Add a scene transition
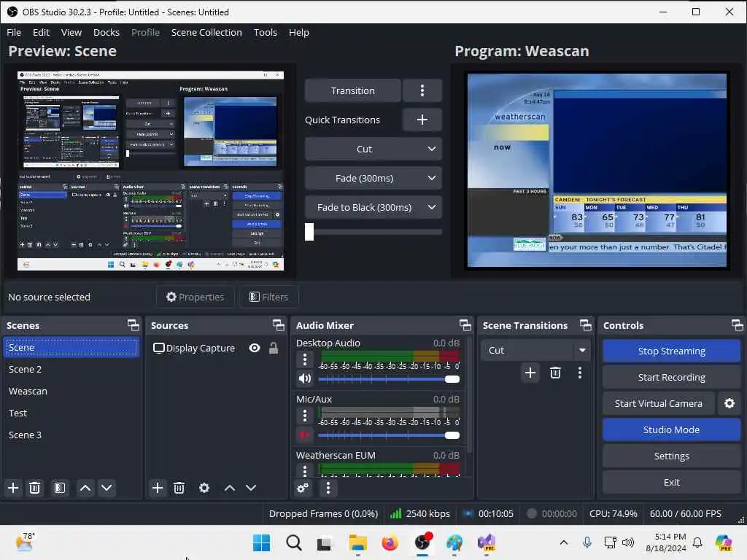This screenshot has width=747, height=560. 530,373
